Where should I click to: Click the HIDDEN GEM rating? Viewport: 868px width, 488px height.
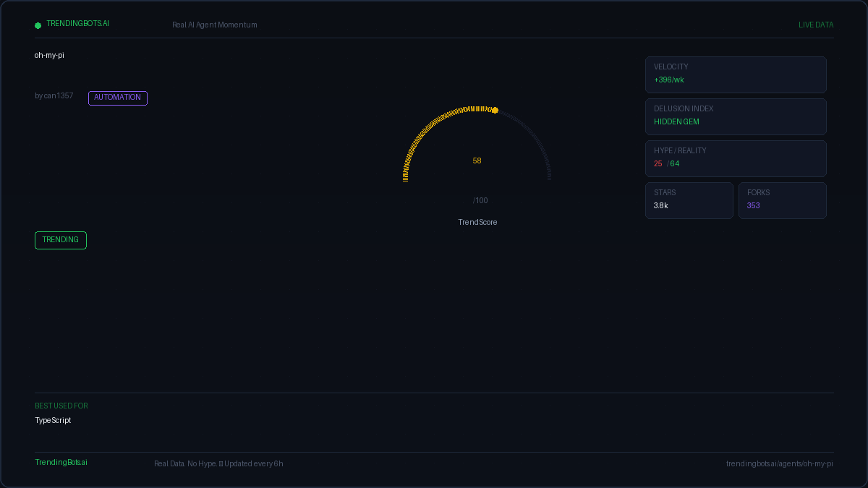pyautogui.click(x=676, y=122)
